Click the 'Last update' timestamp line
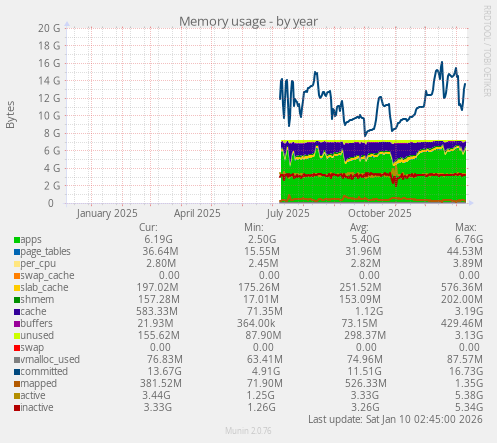497x443 pixels. pyautogui.click(x=395, y=419)
